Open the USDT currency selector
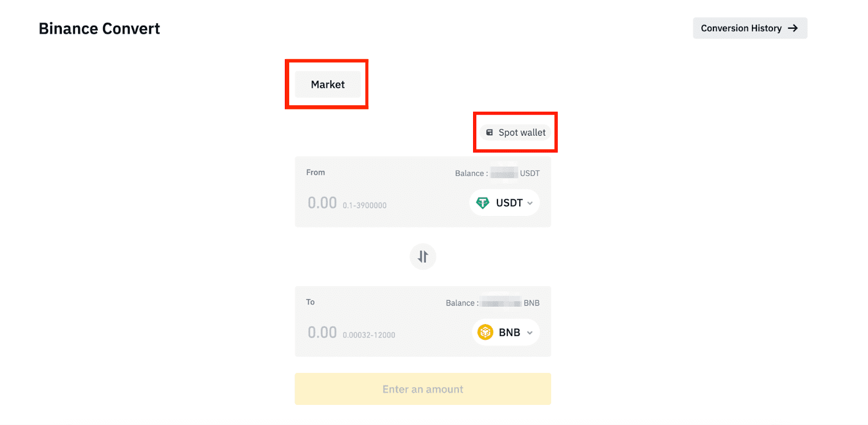 tap(505, 203)
